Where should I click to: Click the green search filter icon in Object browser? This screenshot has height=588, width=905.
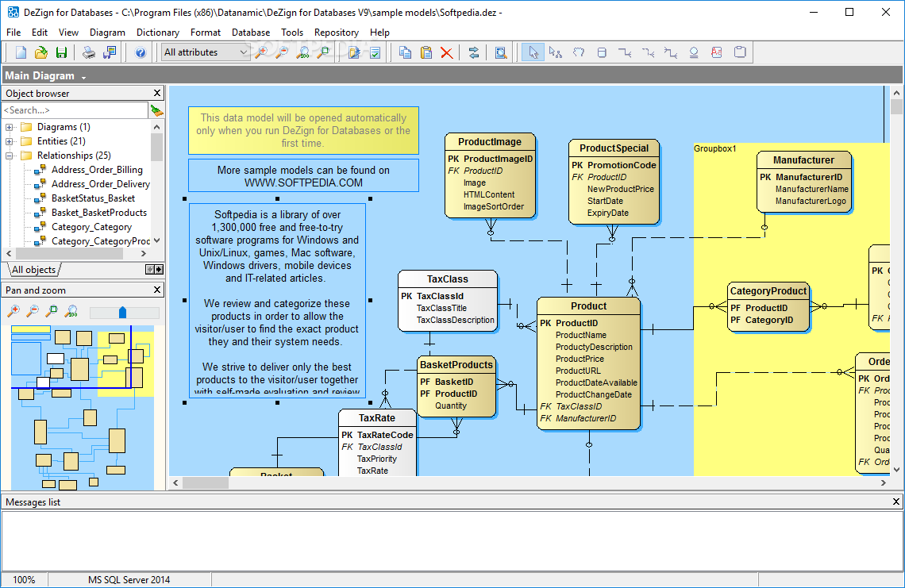(x=156, y=110)
